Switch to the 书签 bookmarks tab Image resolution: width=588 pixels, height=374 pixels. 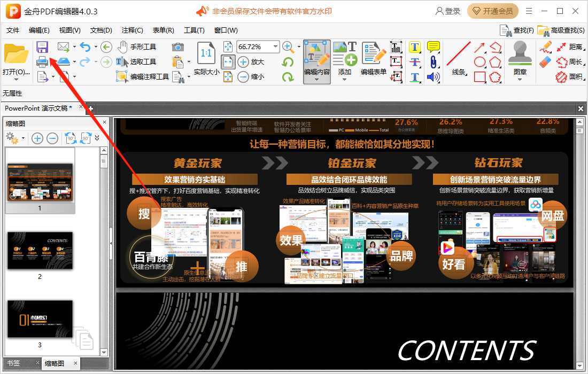pos(13,363)
